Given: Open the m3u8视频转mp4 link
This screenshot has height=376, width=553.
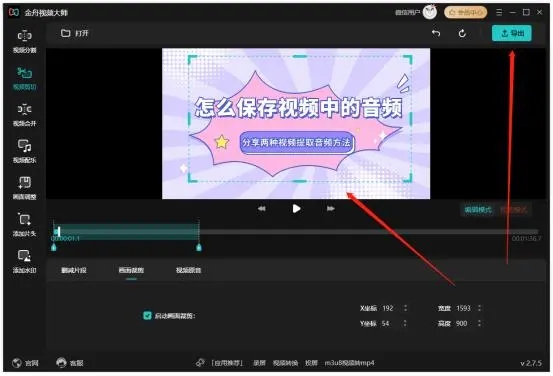Looking at the screenshot, I should click(x=350, y=363).
